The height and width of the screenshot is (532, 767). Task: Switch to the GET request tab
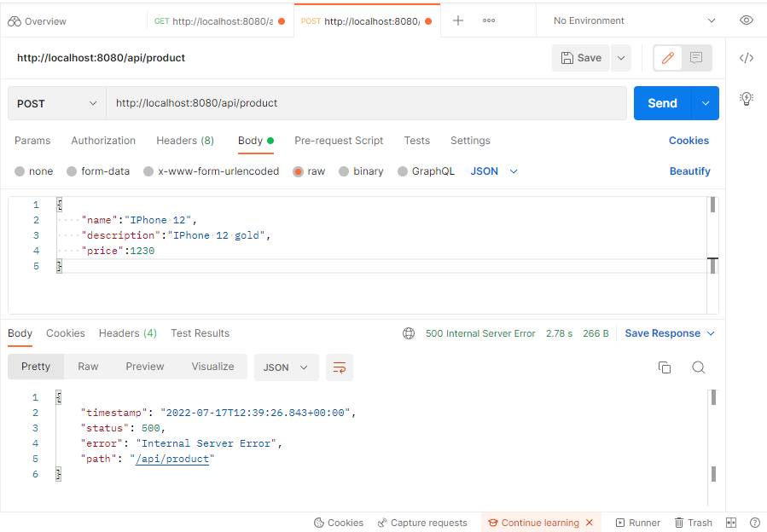219,21
